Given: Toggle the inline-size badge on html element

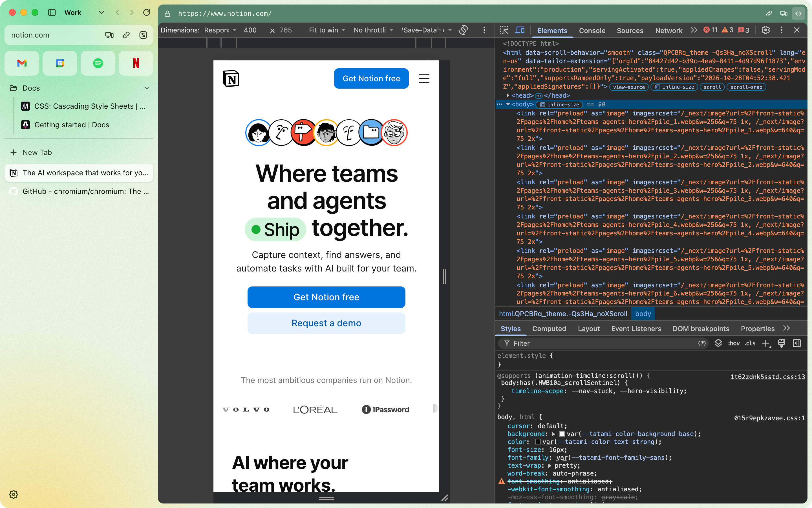Looking at the screenshot, I should [x=674, y=87].
